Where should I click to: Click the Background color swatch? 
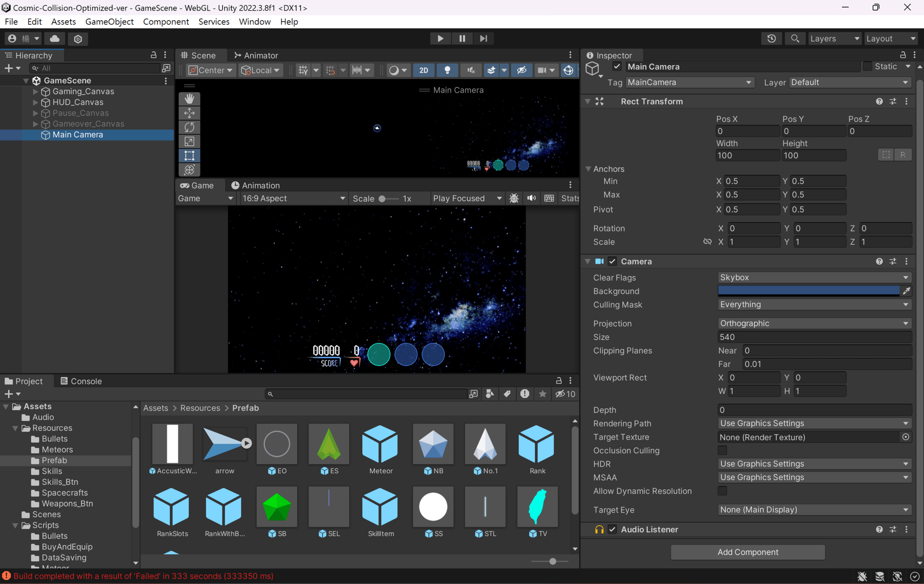click(x=808, y=291)
